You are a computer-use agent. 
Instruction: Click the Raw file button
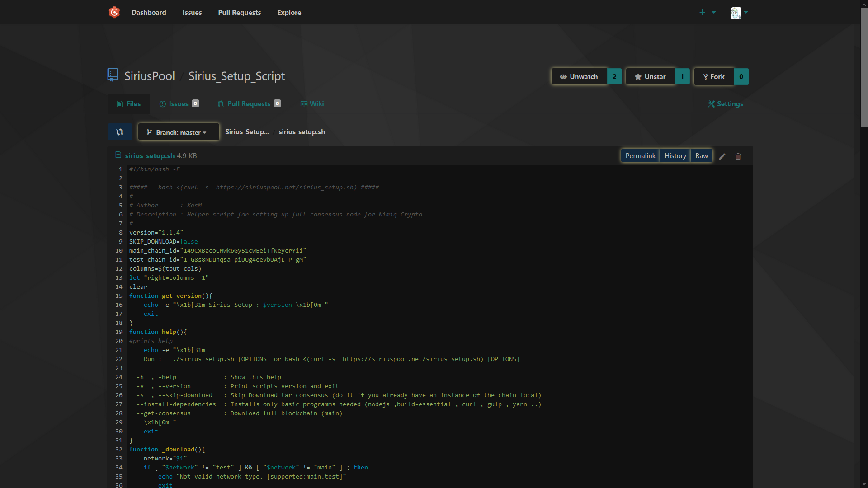pyautogui.click(x=701, y=156)
